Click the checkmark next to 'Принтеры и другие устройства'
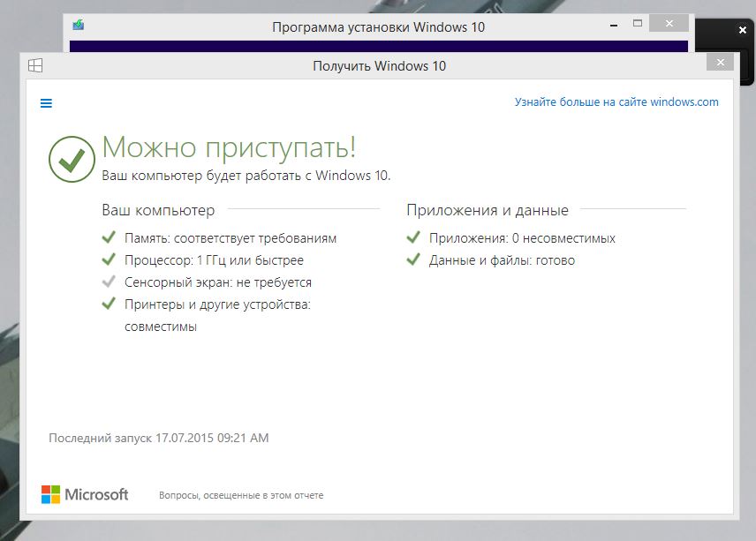 [109, 304]
